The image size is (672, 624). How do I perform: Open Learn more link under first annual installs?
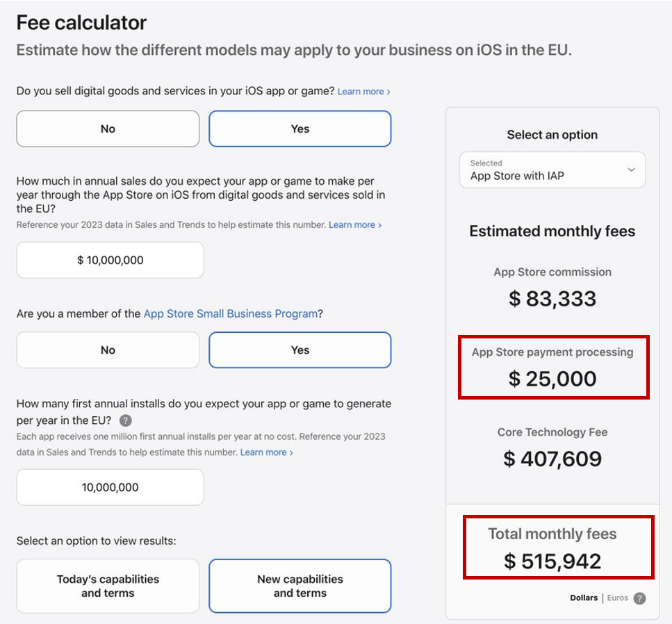(266, 452)
